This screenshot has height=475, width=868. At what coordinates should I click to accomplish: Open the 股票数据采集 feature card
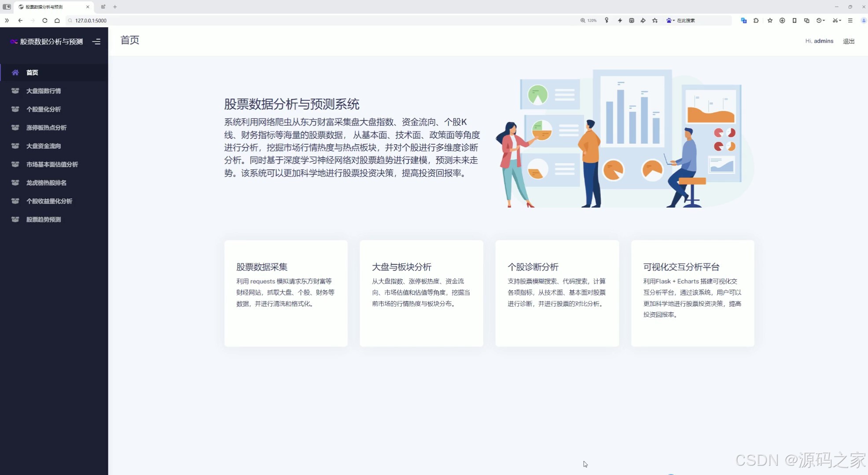click(x=286, y=293)
